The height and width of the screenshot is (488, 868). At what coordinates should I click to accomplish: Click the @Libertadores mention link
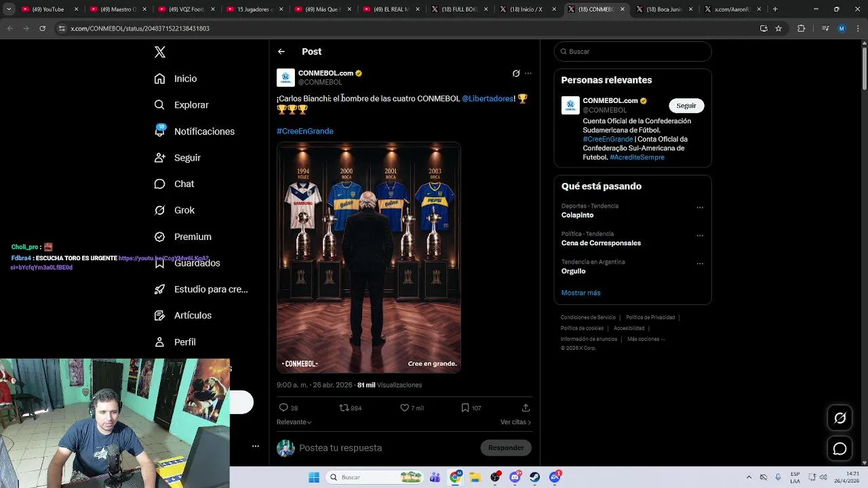coord(488,99)
